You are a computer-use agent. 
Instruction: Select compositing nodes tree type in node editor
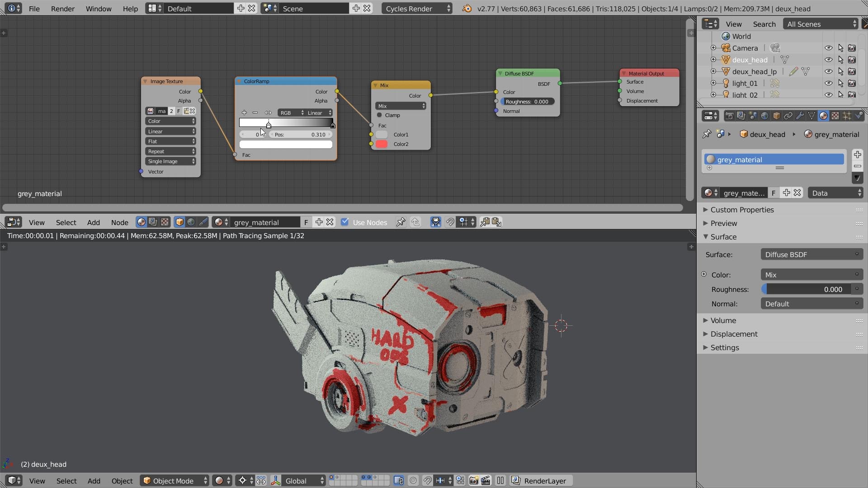(153, 222)
